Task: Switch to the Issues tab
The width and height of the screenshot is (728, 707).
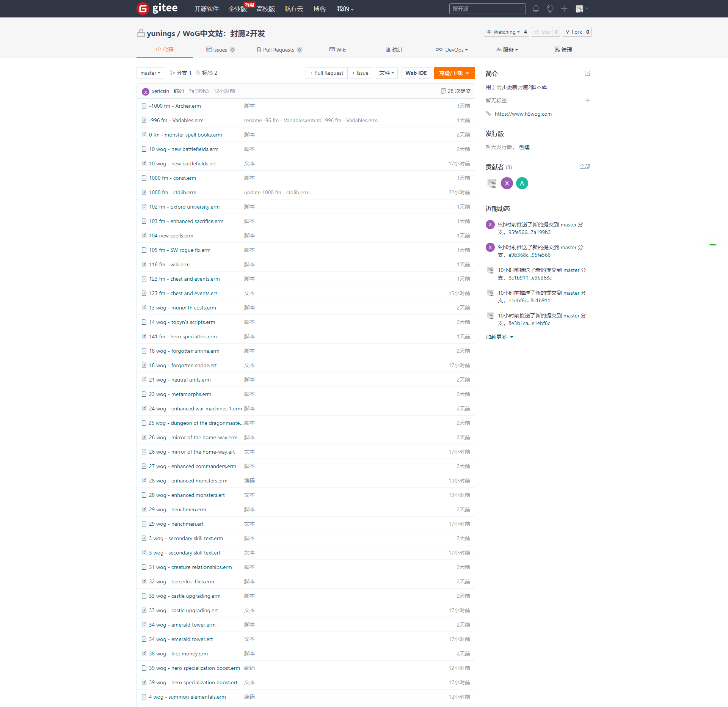Action: (220, 50)
